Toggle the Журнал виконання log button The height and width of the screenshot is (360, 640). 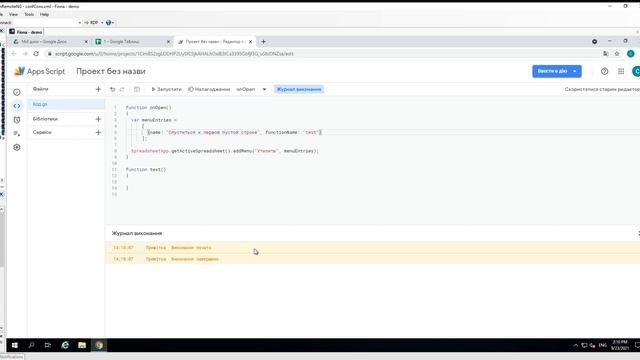[x=299, y=89]
